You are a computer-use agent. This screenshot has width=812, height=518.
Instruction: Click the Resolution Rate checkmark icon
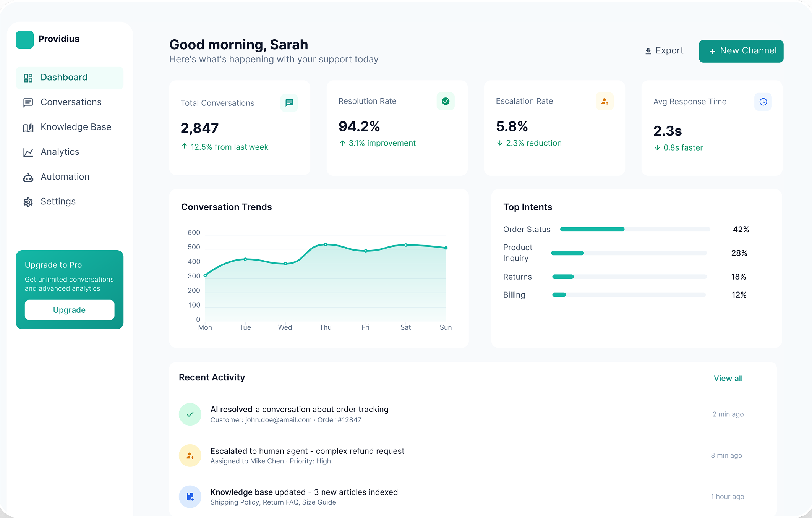click(446, 101)
